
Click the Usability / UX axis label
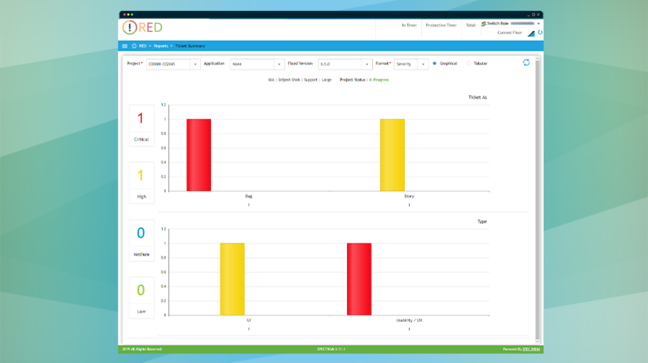409,320
